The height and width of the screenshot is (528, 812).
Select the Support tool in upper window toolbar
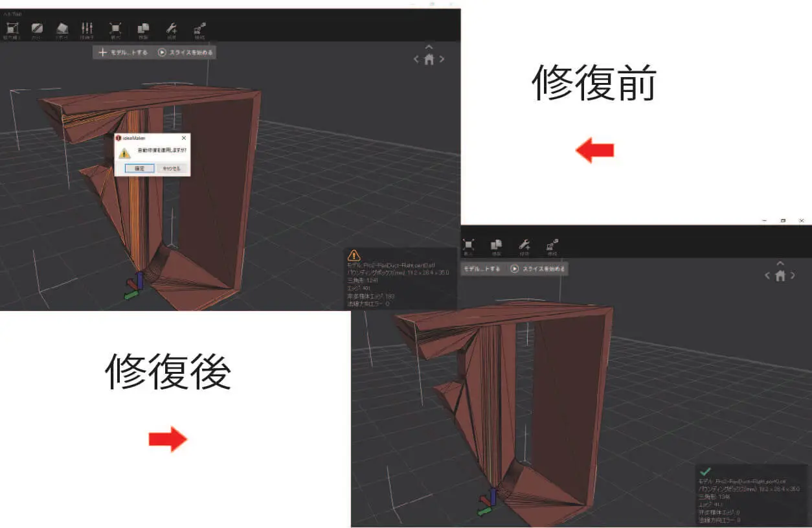point(62,29)
